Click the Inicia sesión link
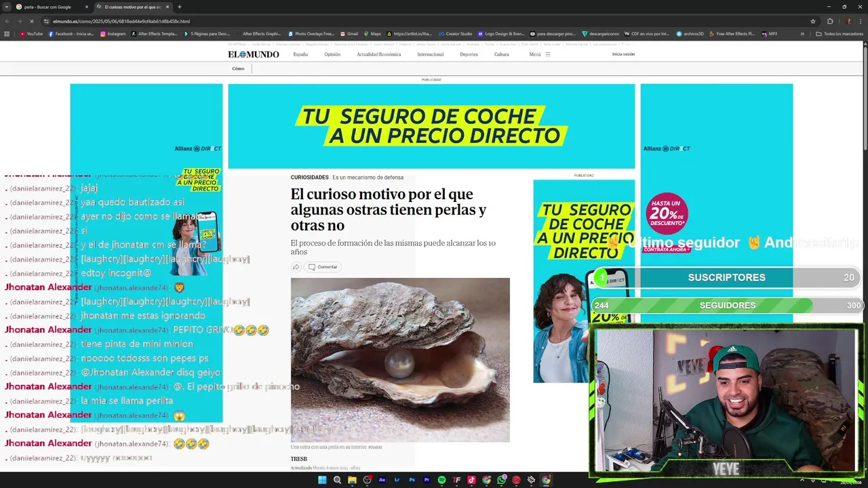Screen dimensions: 868x488 [x=623, y=54]
